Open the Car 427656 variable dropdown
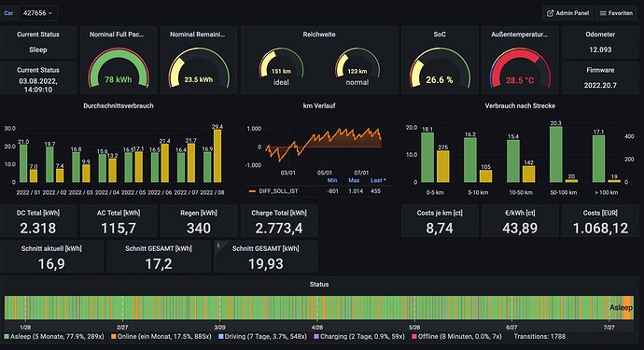 38,13
